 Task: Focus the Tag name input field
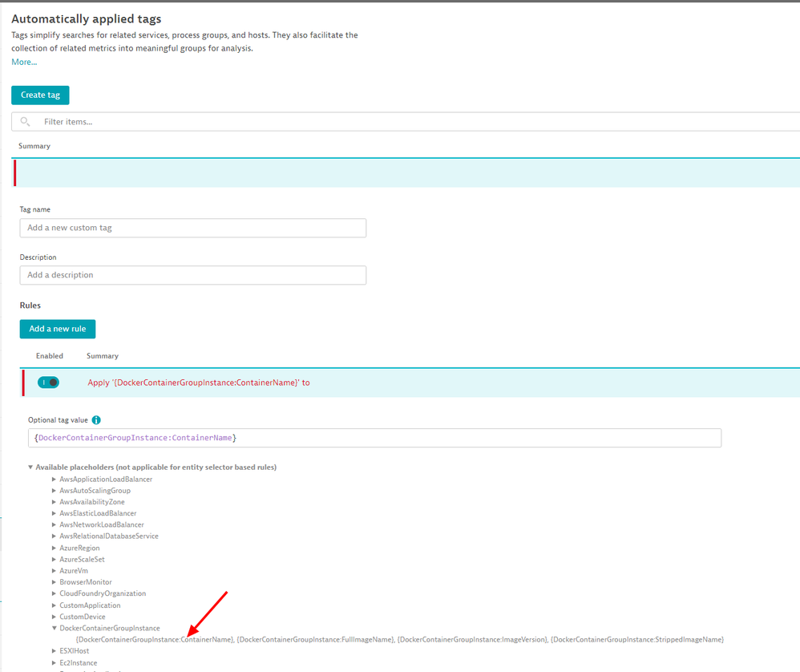192,228
